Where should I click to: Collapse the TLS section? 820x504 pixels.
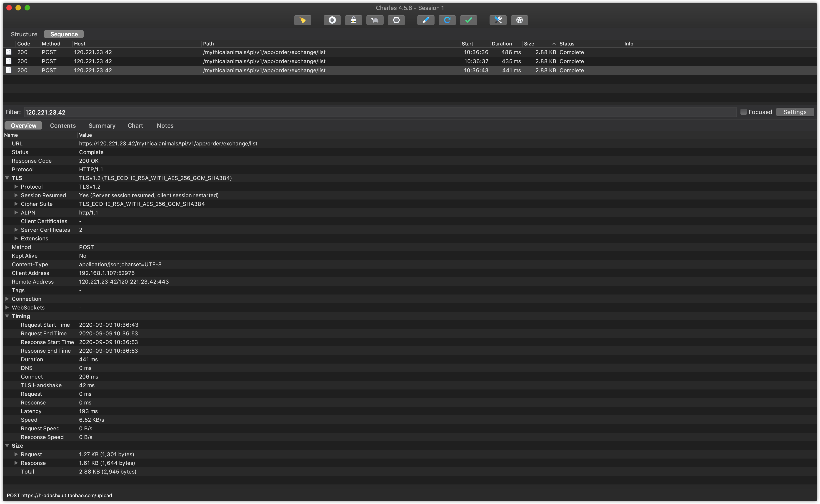tap(7, 178)
